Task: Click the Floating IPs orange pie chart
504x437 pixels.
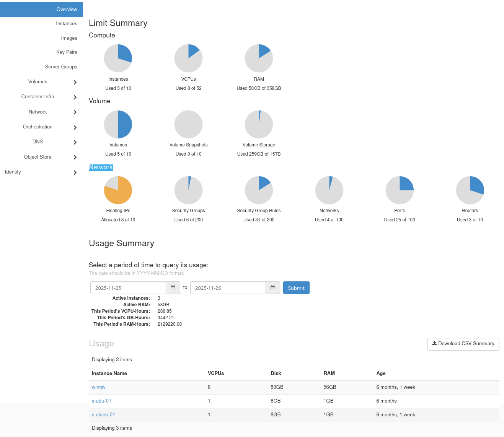Action: [118, 190]
